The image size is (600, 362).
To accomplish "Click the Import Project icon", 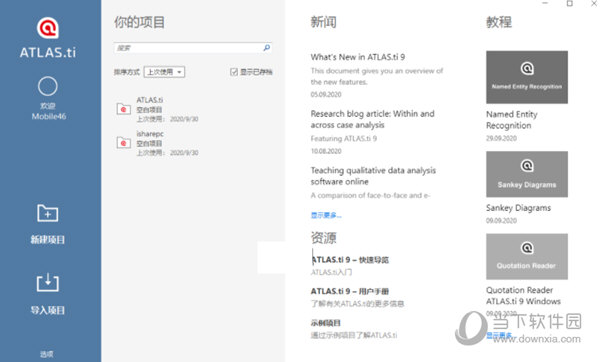I will click(48, 283).
